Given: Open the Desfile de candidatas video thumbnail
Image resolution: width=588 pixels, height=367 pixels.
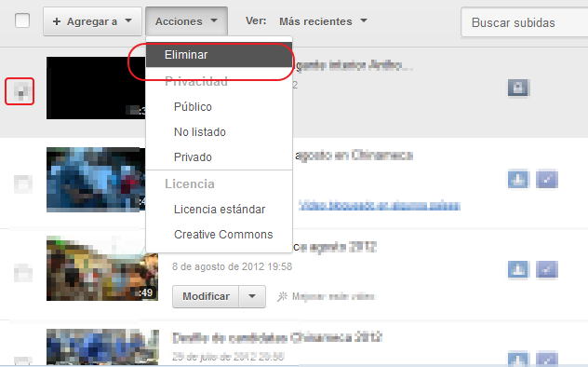Looking at the screenshot, I should click(102, 347).
